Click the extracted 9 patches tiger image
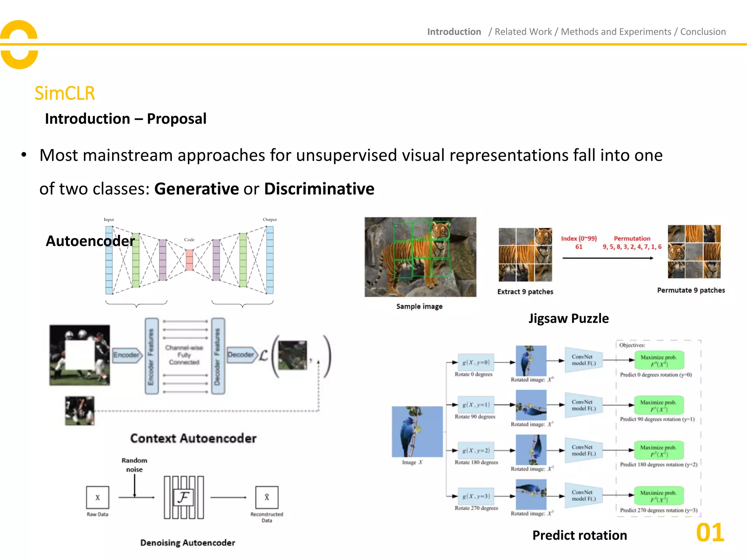 (x=525, y=254)
